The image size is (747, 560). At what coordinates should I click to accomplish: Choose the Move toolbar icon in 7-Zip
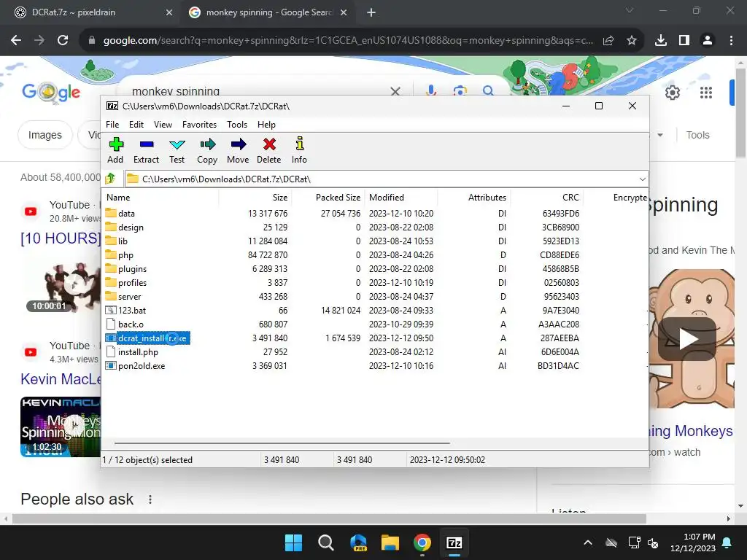[x=238, y=150]
